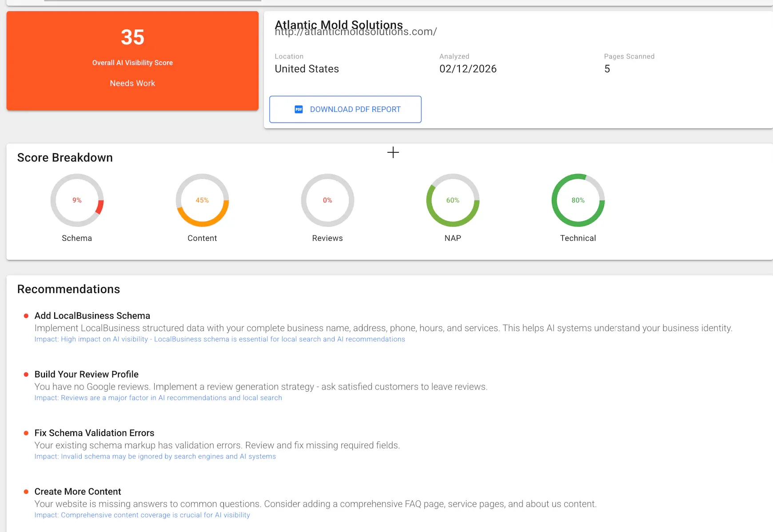Viewport: 773px width, 532px height.
Task: Click the red bullet beside Add LocalBusiness Schema
Action: [26, 316]
